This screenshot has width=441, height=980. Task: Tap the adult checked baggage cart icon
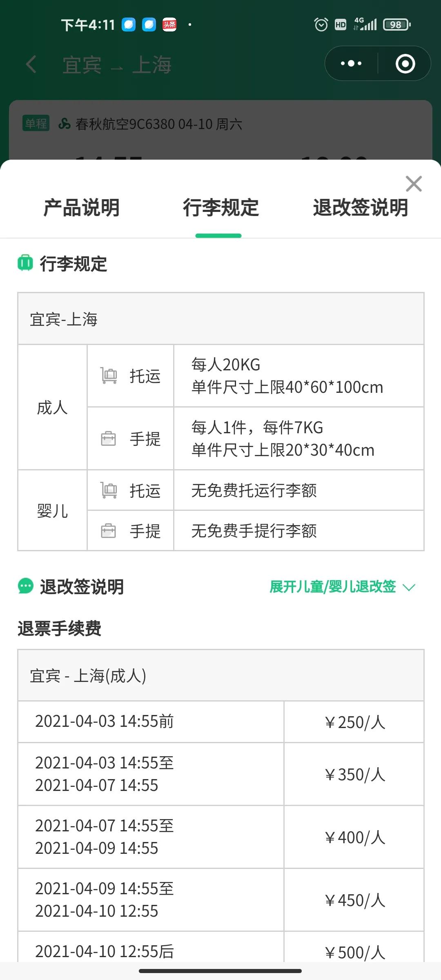109,375
